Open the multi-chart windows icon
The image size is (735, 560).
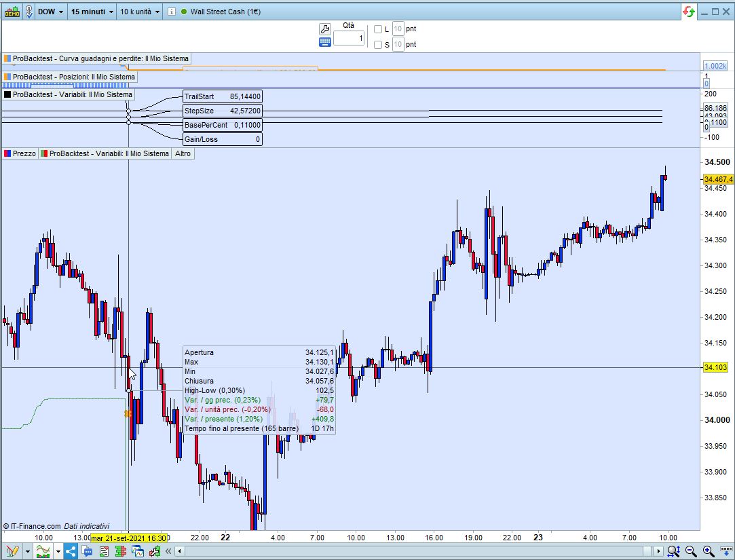pos(138,551)
